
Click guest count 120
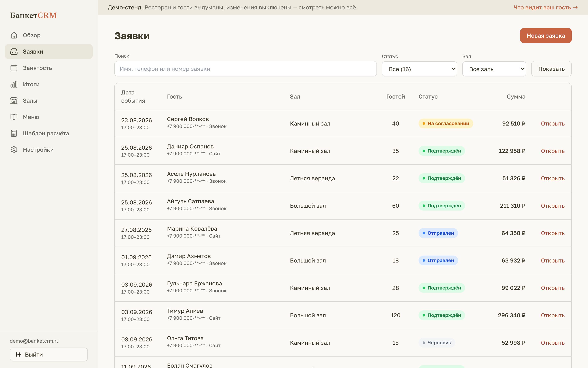[x=395, y=315]
